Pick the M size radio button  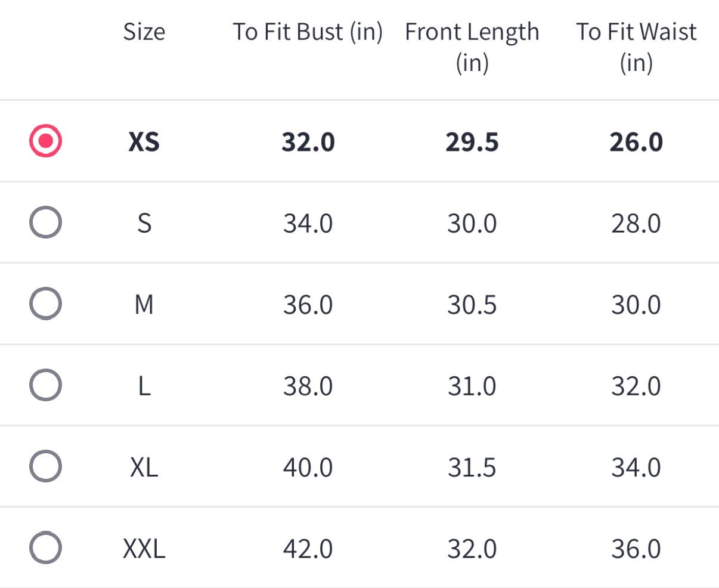click(45, 304)
